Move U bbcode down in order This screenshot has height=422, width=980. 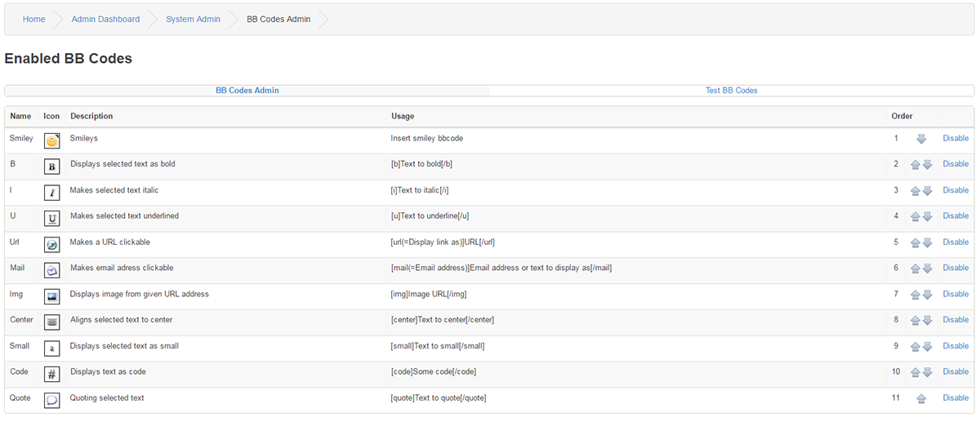(x=927, y=217)
